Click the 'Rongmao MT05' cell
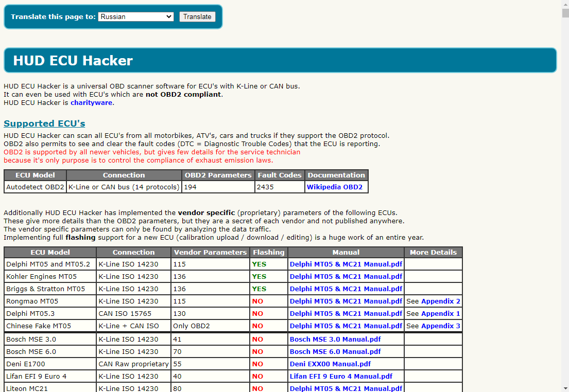569x392 pixels. [50, 301]
